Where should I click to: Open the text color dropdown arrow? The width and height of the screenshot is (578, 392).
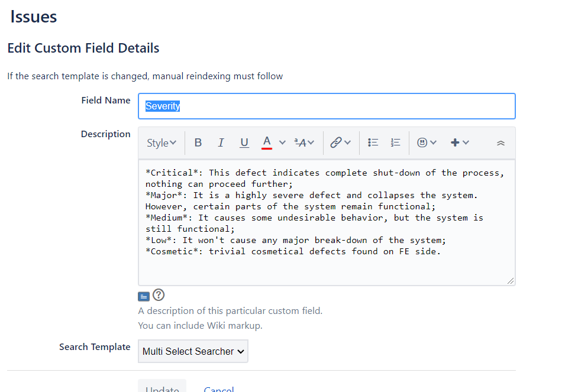click(282, 142)
